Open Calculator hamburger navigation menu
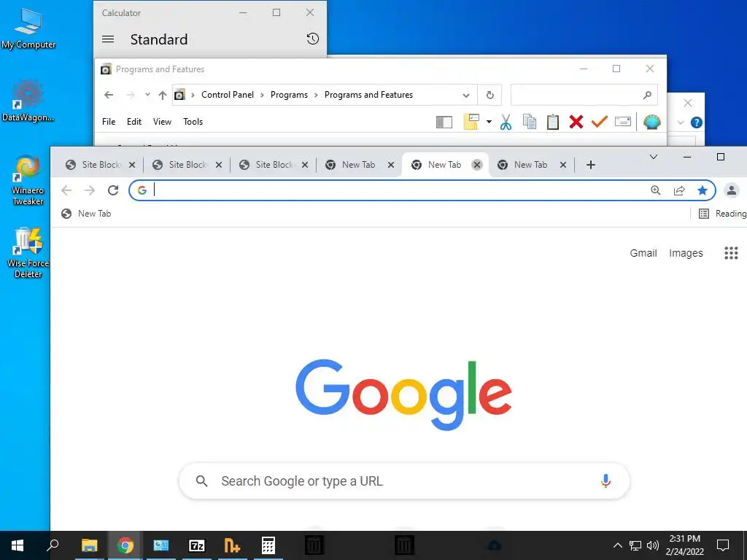Viewport: 747px width, 560px height. tap(108, 39)
